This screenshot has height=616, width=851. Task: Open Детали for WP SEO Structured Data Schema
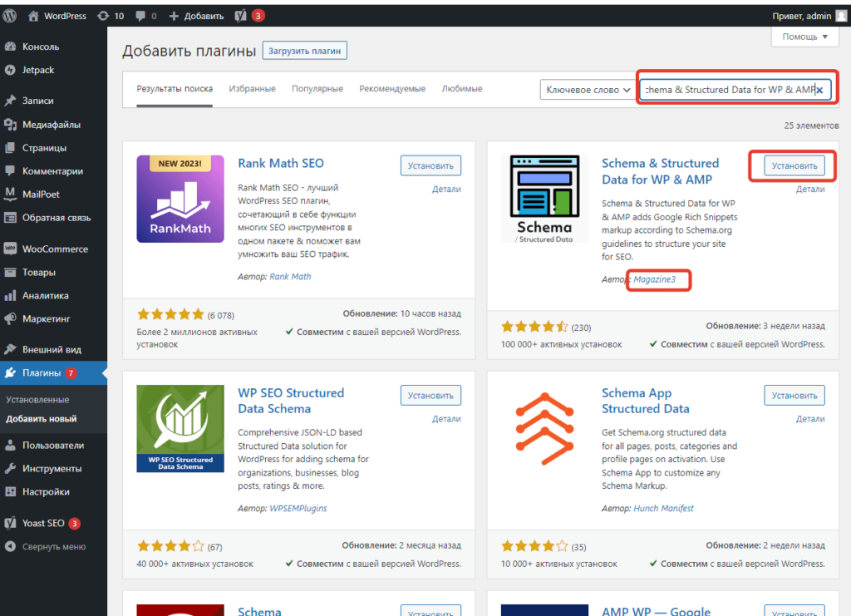pos(446,418)
